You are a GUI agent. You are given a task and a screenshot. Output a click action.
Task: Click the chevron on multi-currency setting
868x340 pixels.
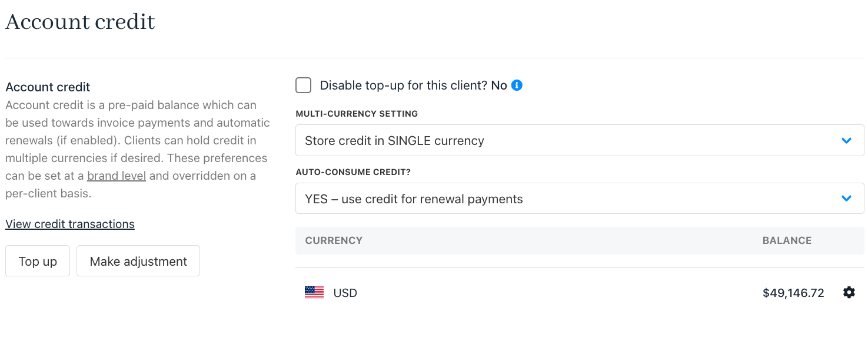[846, 140]
